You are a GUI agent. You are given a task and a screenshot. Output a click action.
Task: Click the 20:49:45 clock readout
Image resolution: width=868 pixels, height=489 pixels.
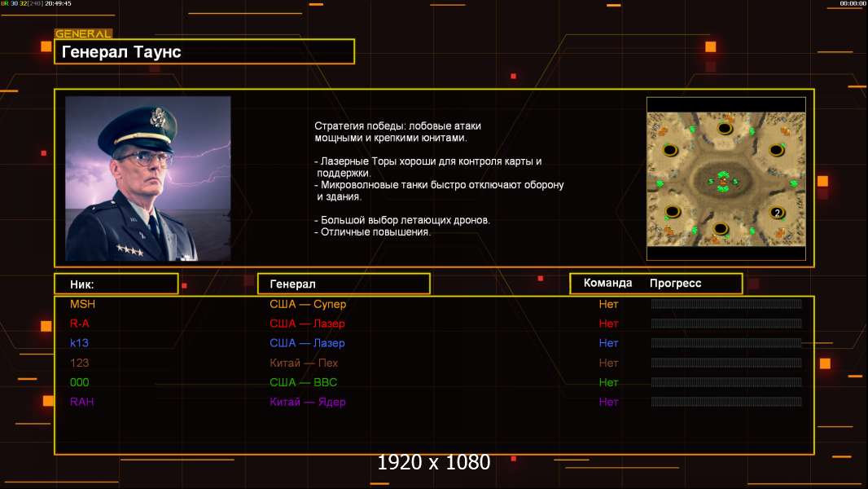click(58, 3)
